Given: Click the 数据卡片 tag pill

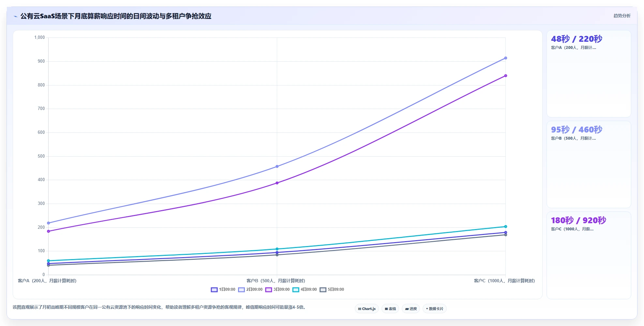Looking at the screenshot, I should click(x=435, y=309).
